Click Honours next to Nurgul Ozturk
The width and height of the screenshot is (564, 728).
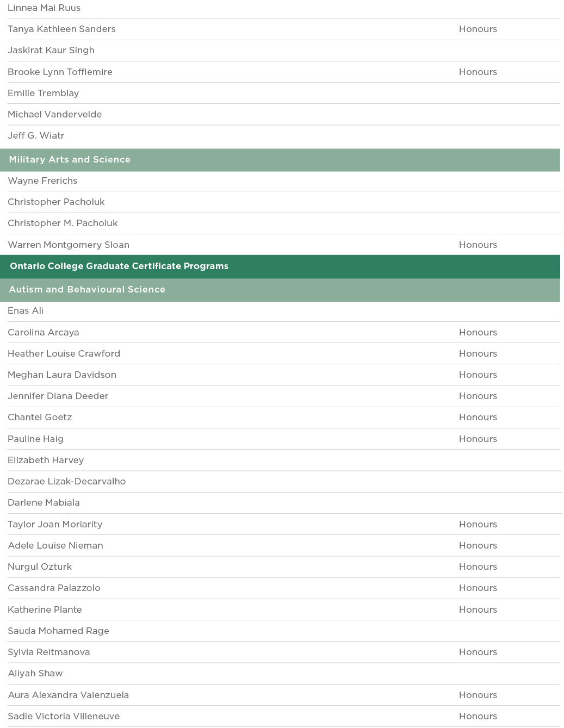[478, 567]
